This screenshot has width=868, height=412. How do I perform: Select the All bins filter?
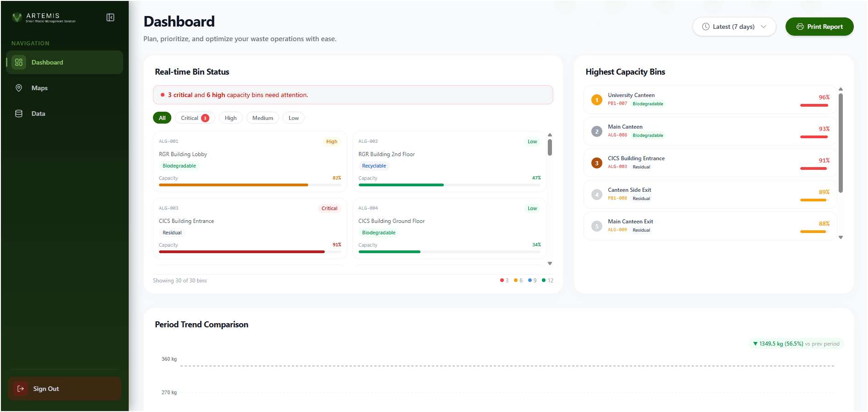162,118
